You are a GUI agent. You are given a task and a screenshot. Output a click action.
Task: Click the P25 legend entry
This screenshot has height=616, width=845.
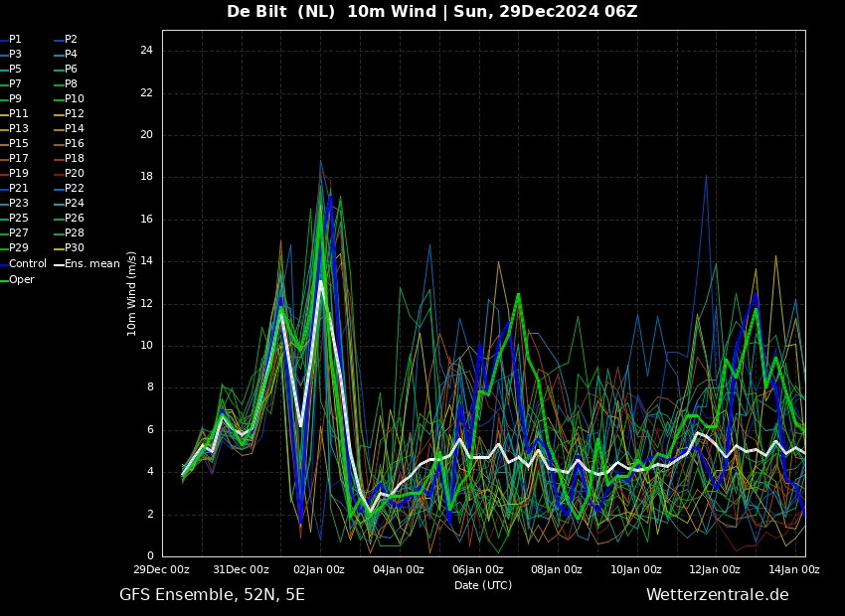14,218
